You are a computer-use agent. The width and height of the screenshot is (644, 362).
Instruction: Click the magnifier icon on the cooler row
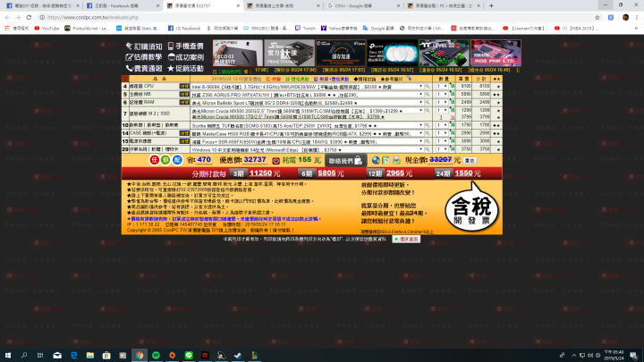coord(428,125)
